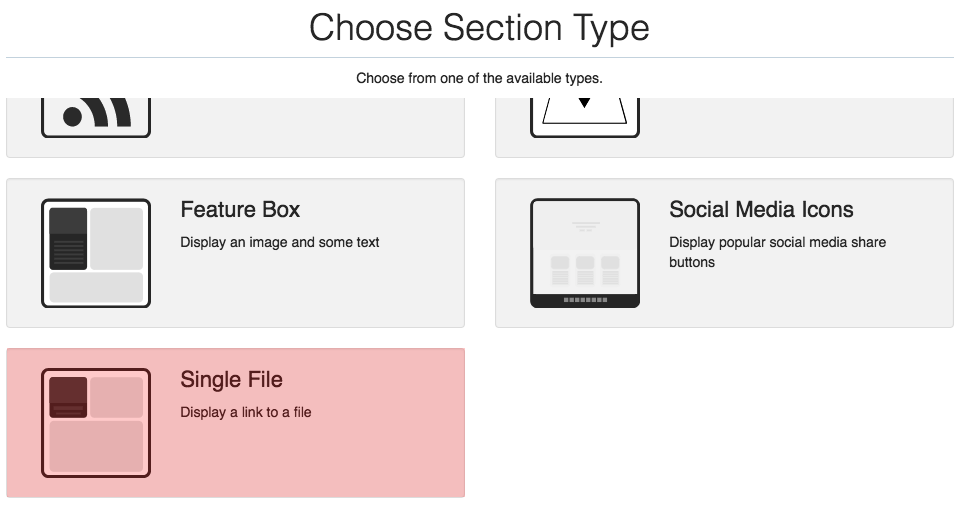Choose the Single File title

231,380
